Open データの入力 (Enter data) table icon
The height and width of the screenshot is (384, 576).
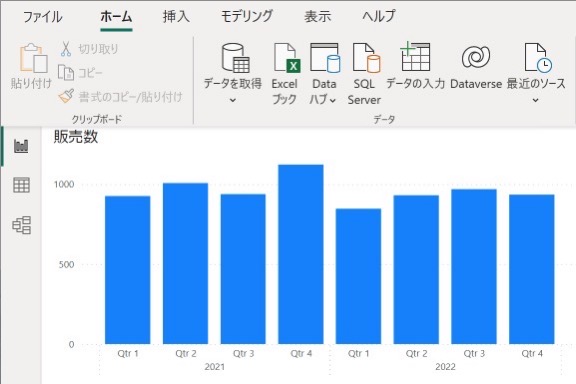(415, 57)
